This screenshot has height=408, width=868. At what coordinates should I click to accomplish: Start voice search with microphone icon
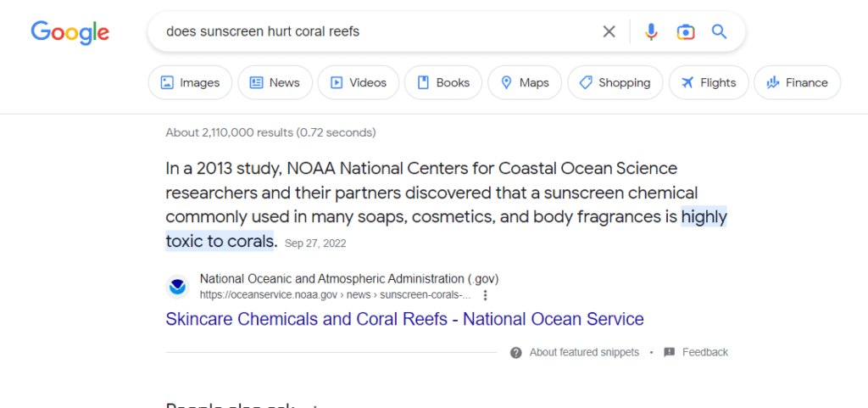coord(652,32)
